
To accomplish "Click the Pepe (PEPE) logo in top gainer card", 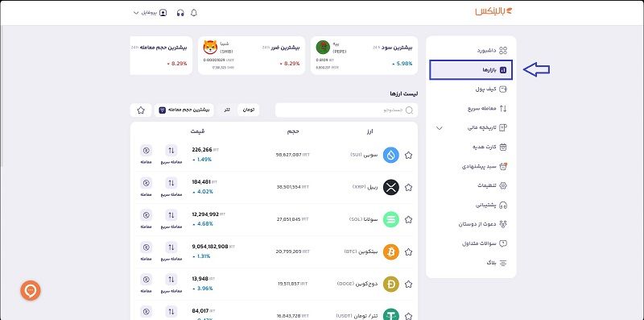I will pyautogui.click(x=324, y=48).
